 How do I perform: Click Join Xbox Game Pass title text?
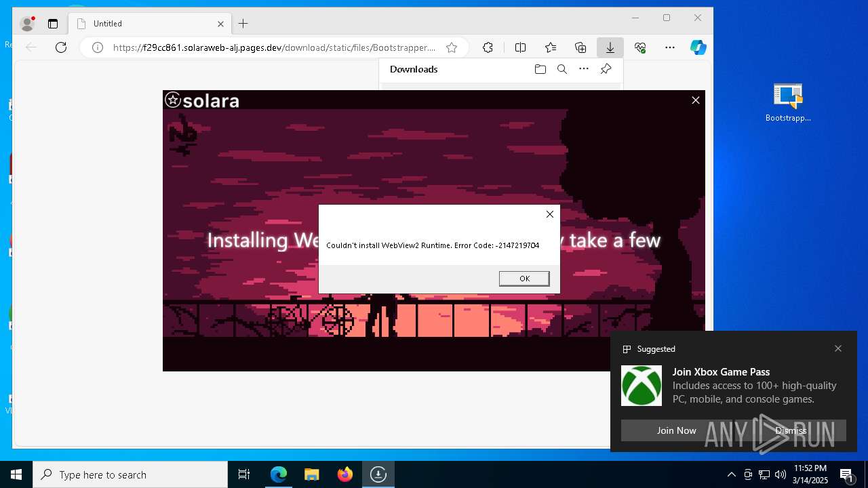point(721,372)
